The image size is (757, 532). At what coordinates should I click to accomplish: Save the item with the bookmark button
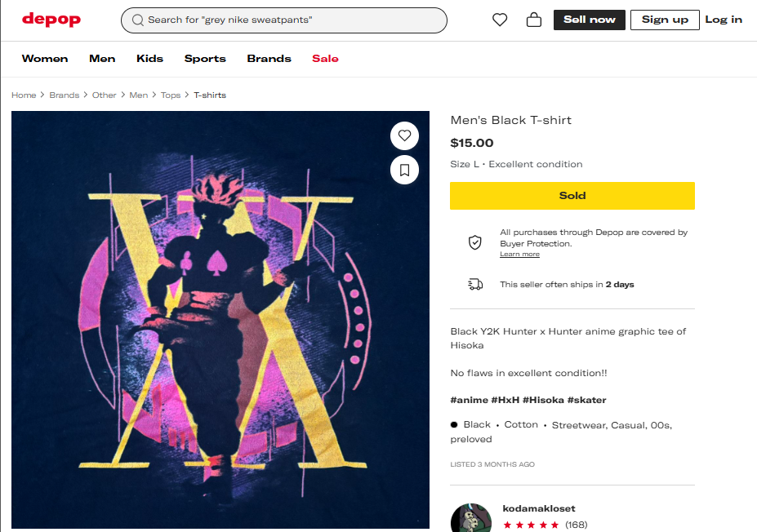tap(404, 170)
